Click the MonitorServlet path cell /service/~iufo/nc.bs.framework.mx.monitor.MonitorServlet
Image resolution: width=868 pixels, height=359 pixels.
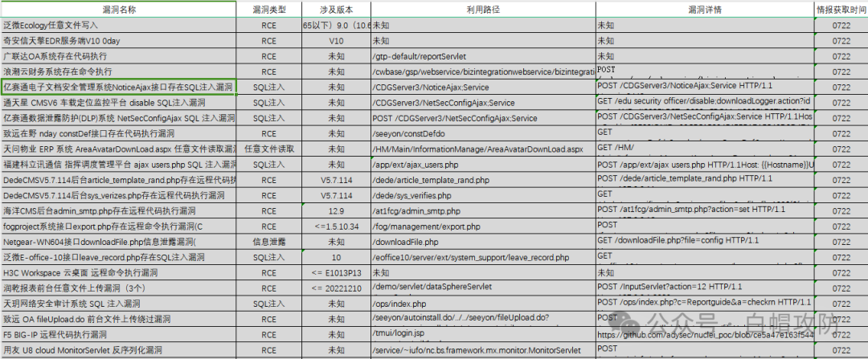[483, 350]
